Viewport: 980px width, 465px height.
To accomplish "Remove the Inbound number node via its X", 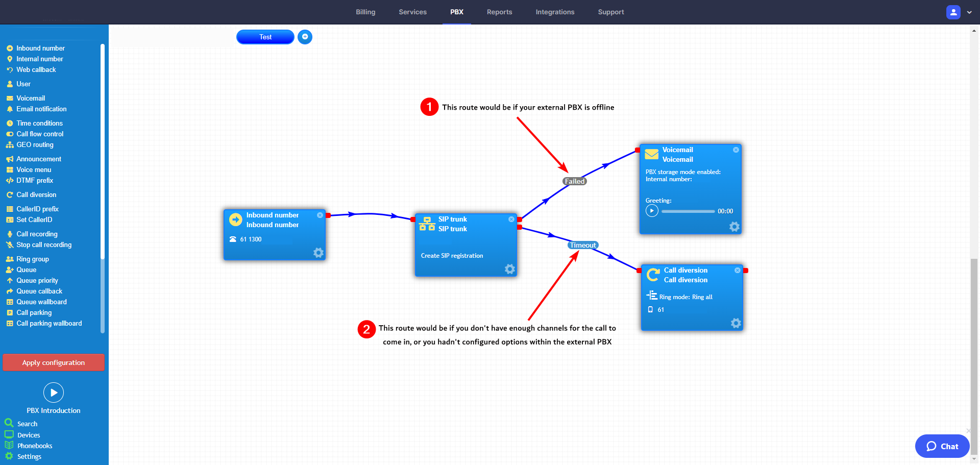I will 321,215.
